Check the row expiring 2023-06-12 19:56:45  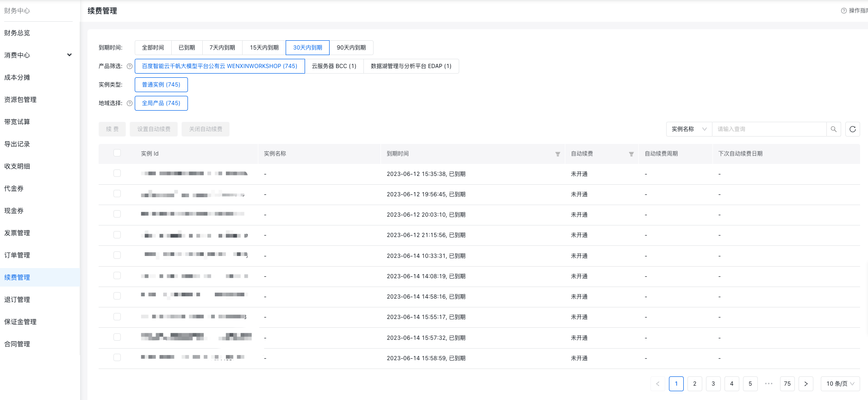[x=117, y=194]
